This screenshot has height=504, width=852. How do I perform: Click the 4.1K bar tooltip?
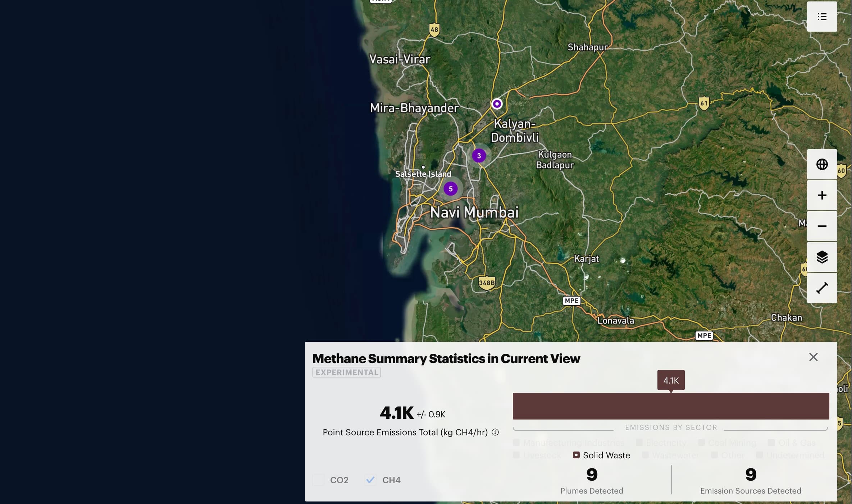click(671, 380)
